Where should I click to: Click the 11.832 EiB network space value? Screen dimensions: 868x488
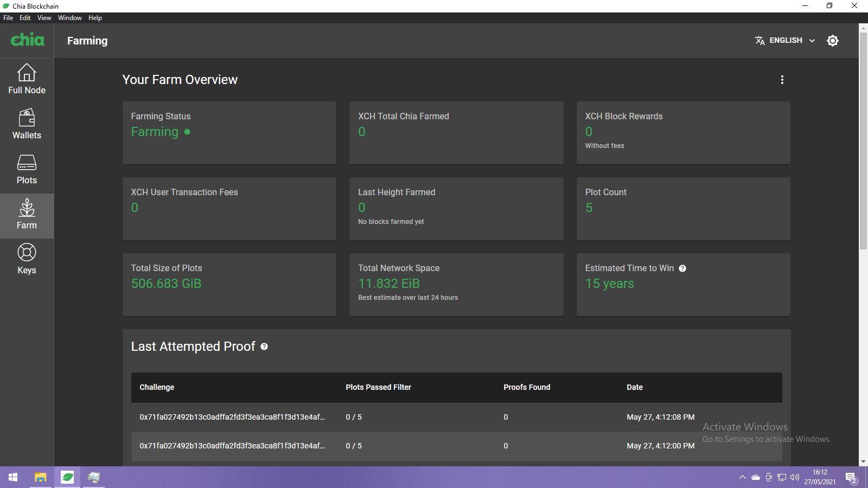pos(389,284)
